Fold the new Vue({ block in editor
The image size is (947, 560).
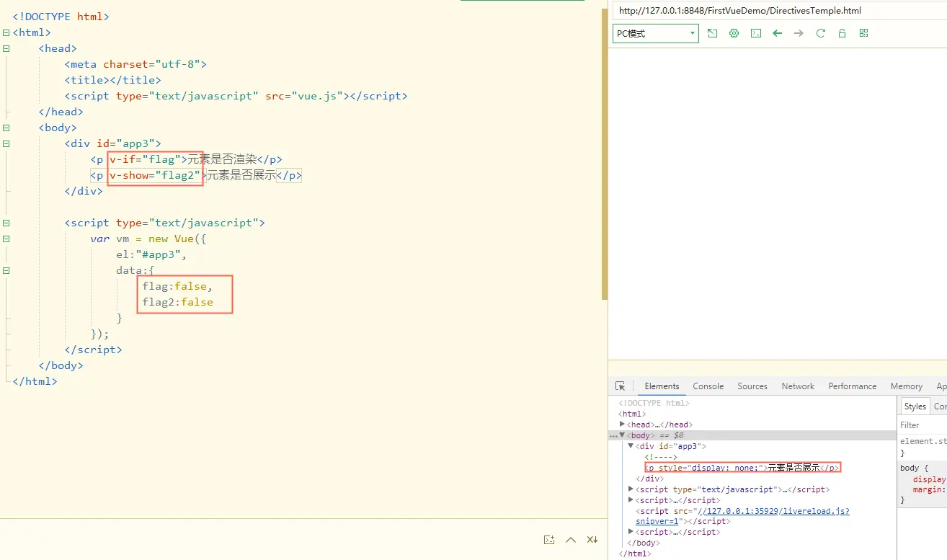(6, 239)
